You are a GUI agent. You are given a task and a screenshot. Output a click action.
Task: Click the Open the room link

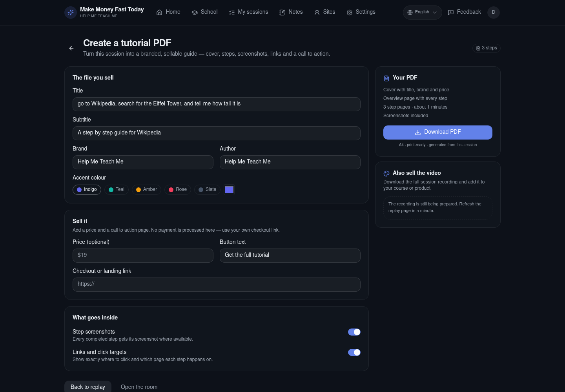(139, 387)
